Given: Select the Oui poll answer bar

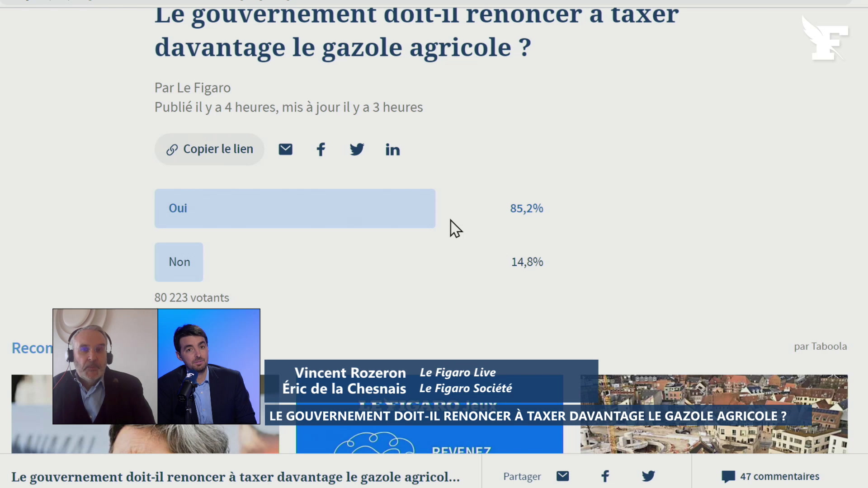Looking at the screenshot, I should (295, 208).
